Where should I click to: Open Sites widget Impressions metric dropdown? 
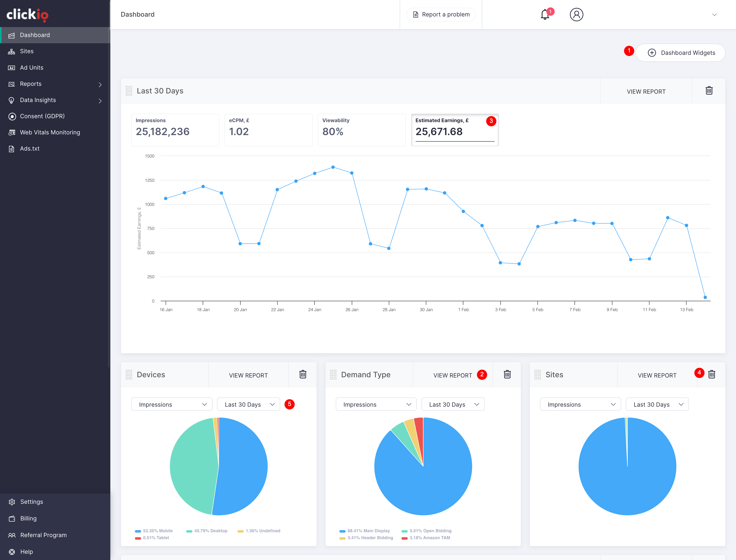click(x=580, y=404)
